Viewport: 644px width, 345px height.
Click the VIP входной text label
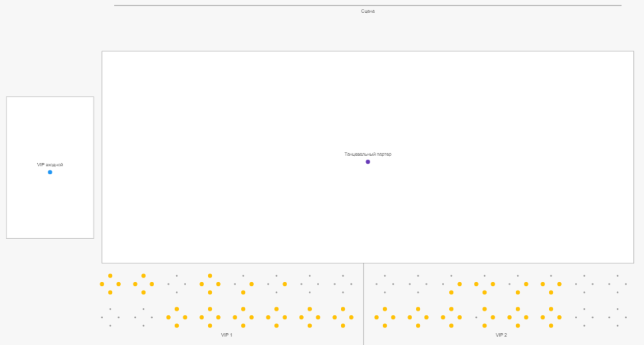50,165
